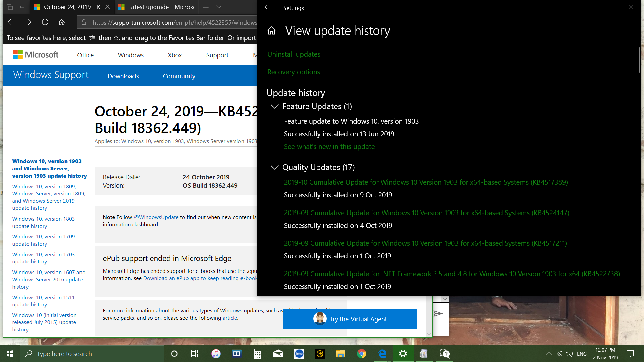Open Uninstall updates link
Image resolution: width=644 pixels, height=362 pixels.
coord(294,54)
